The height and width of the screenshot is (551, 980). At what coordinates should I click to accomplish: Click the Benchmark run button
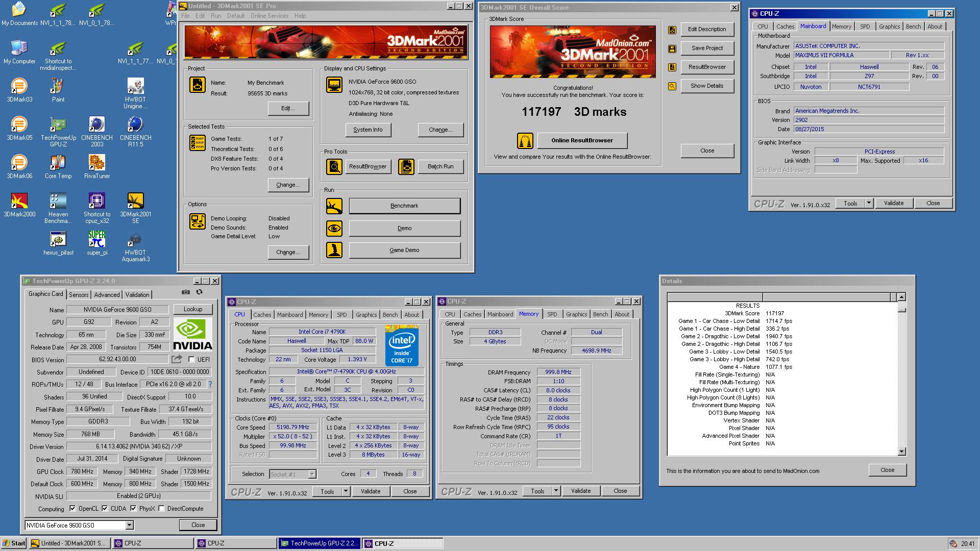point(404,206)
